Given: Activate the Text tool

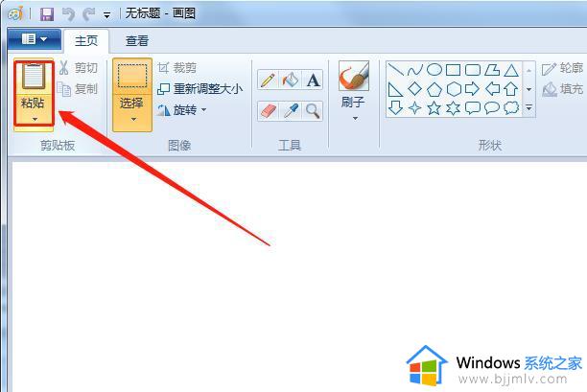Looking at the screenshot, I should click(313, 81).
